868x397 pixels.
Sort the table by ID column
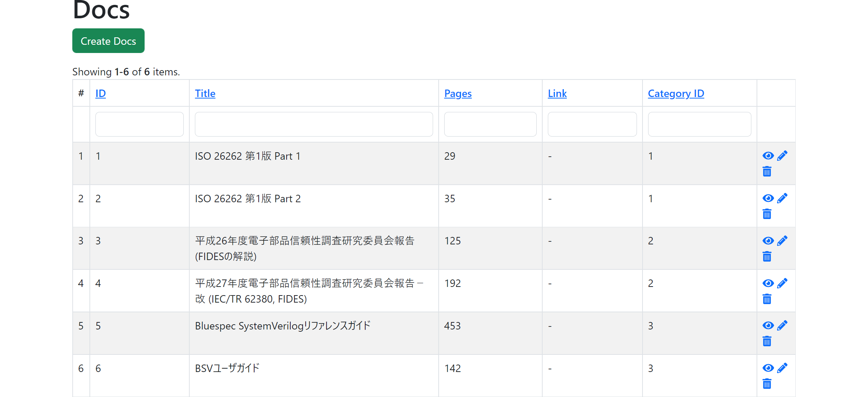pyautogui.click(x=101, y=93)
